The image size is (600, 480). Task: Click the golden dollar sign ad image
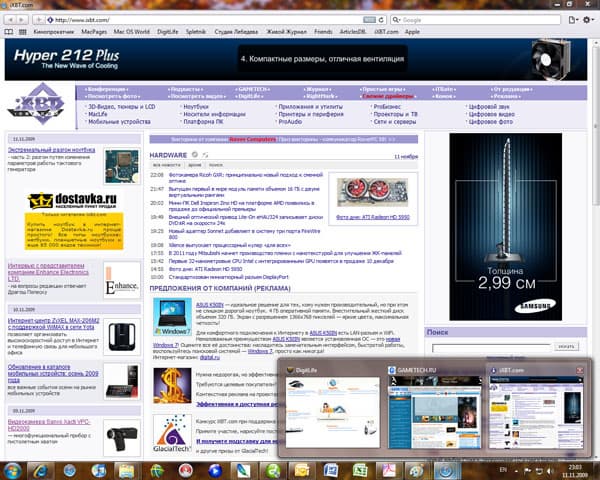(172, 386)
